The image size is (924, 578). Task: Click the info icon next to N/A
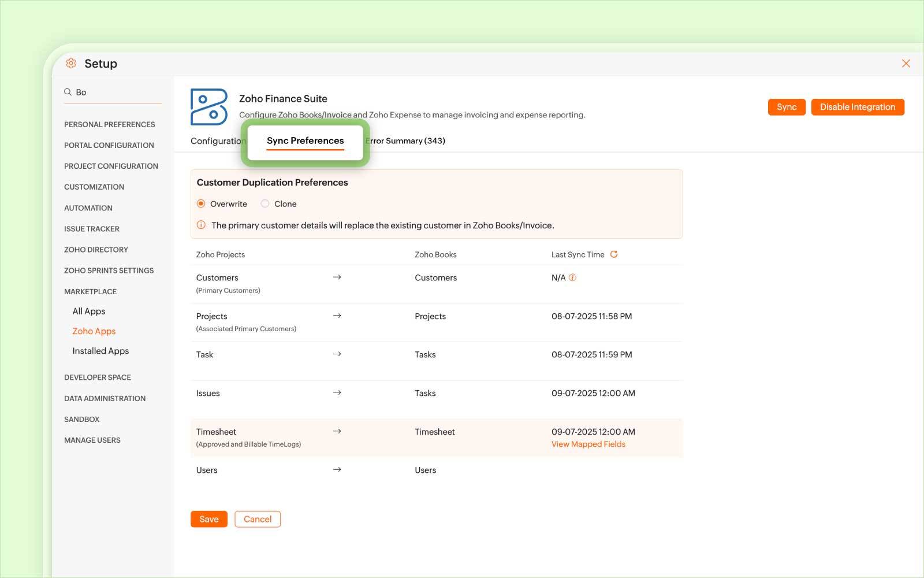(572, 277)
